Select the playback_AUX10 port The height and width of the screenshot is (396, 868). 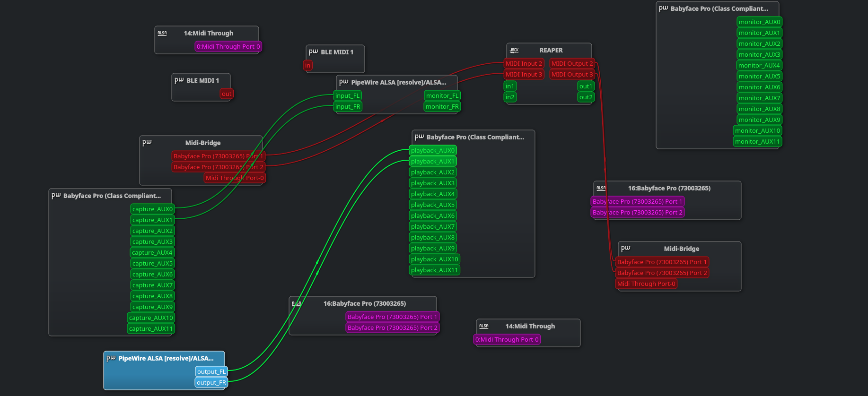point(435,259)
